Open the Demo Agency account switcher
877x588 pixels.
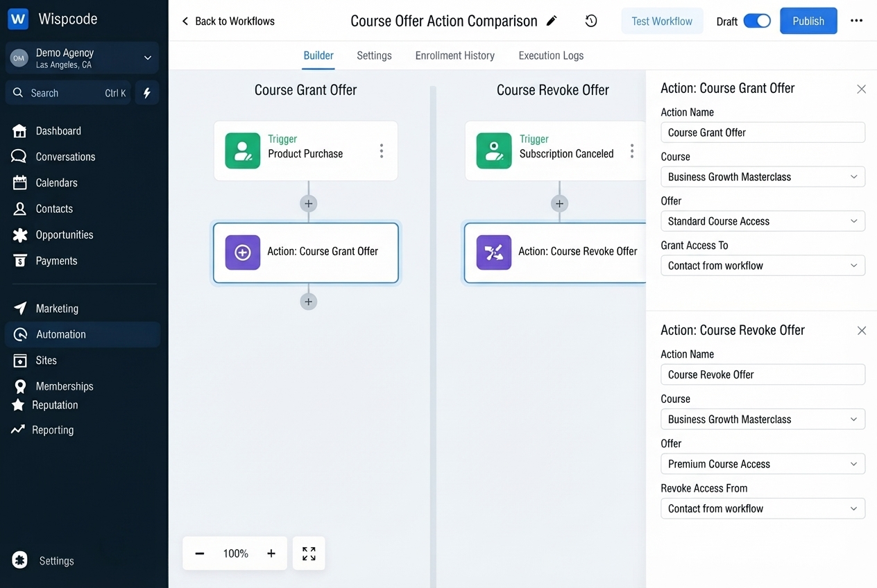pyautogui.click(x=82, y=58)
